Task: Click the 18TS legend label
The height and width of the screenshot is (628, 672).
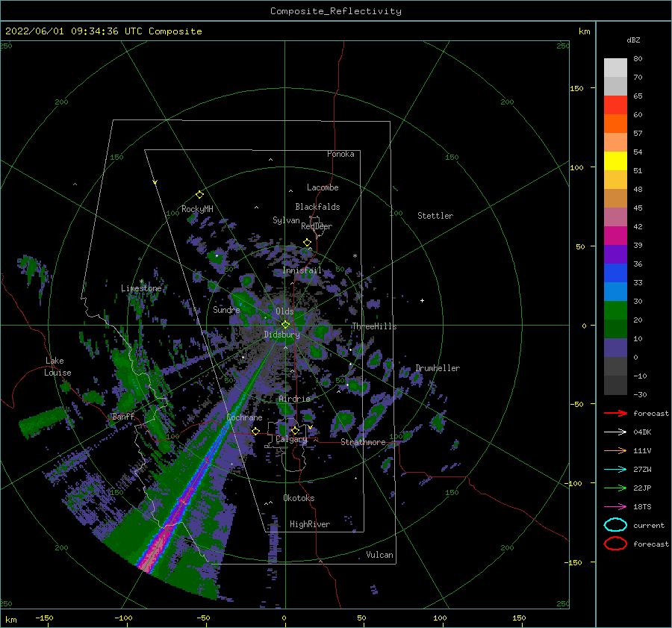Action: (x=642, y=507)
